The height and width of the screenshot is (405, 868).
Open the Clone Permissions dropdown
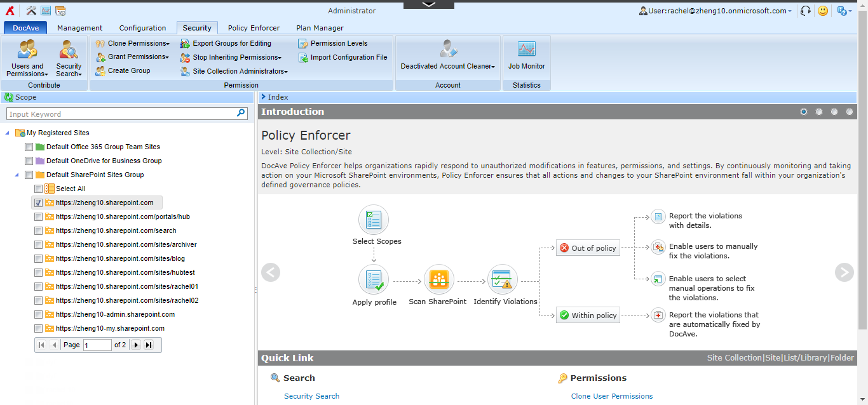pyautogui.click(x=168, y=43)
